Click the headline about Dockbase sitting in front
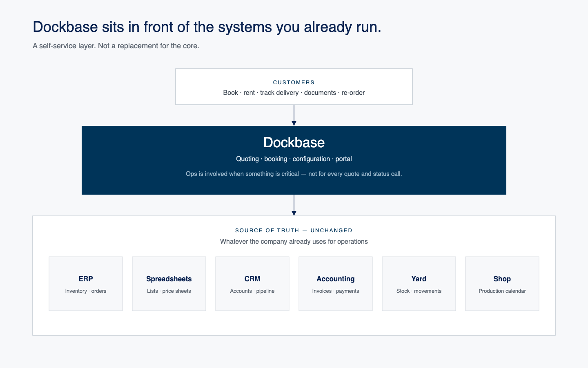The image size is (588, 368). [207, 27]
